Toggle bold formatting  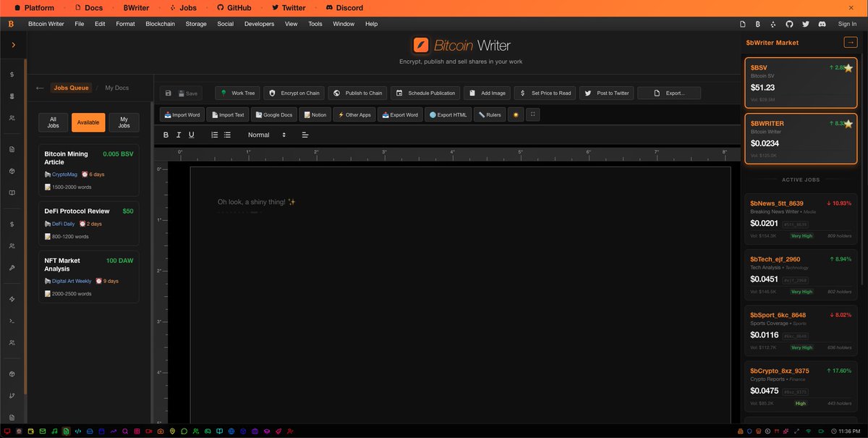point(166,135)
